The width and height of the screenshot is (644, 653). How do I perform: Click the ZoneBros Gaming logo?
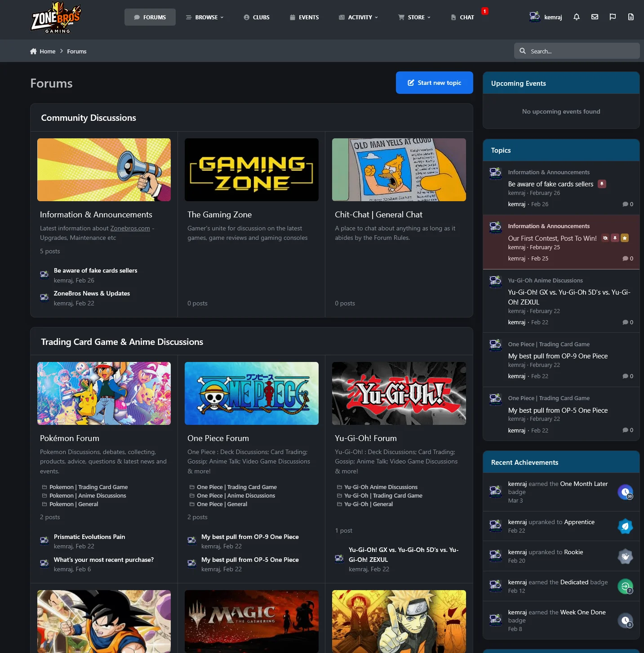coord(56,18)
